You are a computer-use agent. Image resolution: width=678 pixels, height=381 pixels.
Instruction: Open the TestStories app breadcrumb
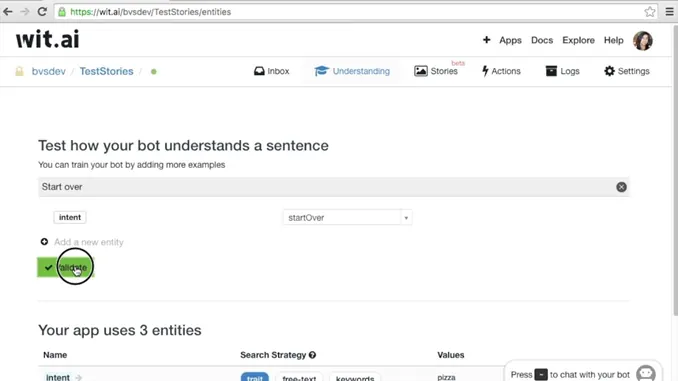pyautogui.click(x=106, y=71)
